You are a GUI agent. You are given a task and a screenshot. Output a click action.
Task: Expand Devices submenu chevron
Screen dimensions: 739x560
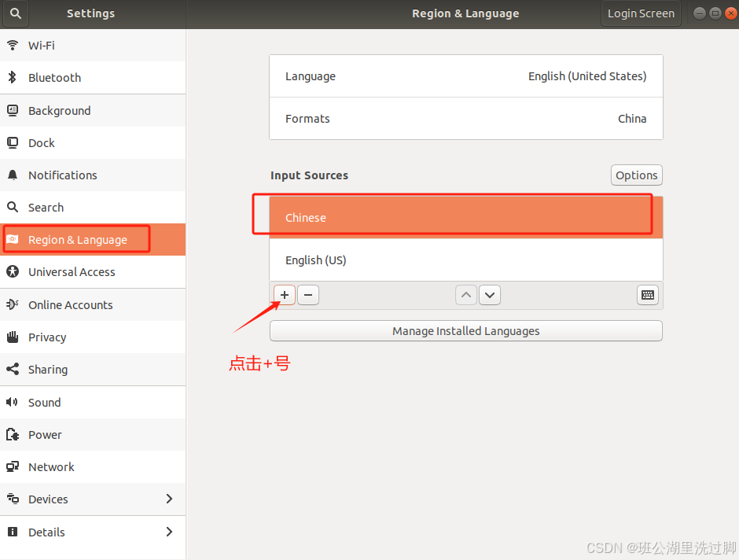click(x=170, y=499)
